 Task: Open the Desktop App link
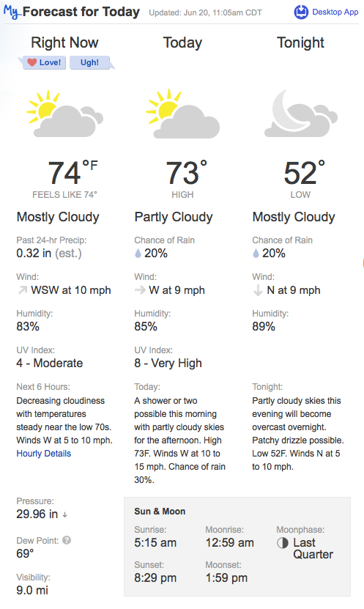[335, 12]
